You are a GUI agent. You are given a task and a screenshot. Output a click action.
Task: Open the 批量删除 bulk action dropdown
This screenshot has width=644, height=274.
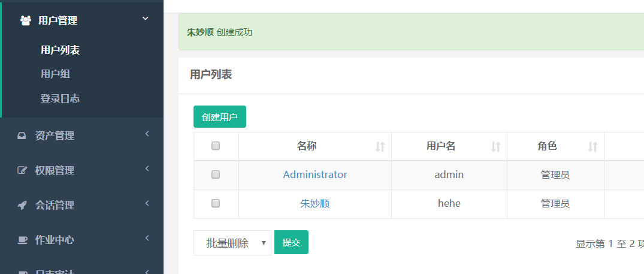pyautogui.click(x=232, y=243)
